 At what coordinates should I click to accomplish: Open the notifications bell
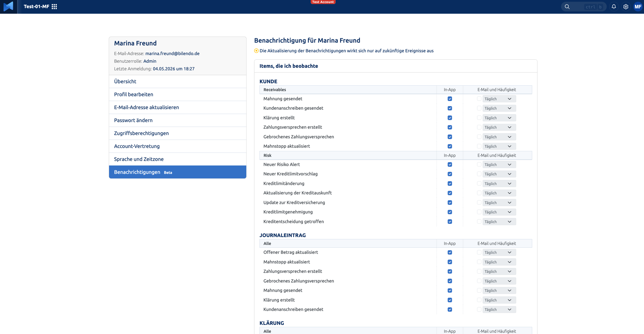(x=614, y=7)
